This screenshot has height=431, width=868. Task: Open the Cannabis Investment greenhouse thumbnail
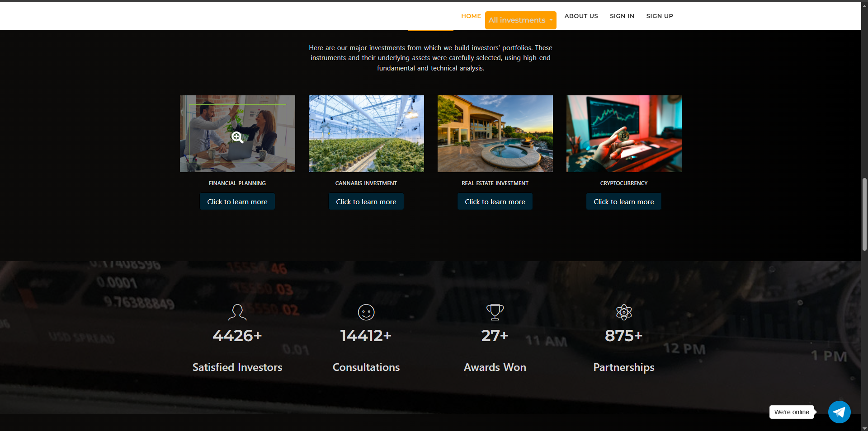[366, 134]
